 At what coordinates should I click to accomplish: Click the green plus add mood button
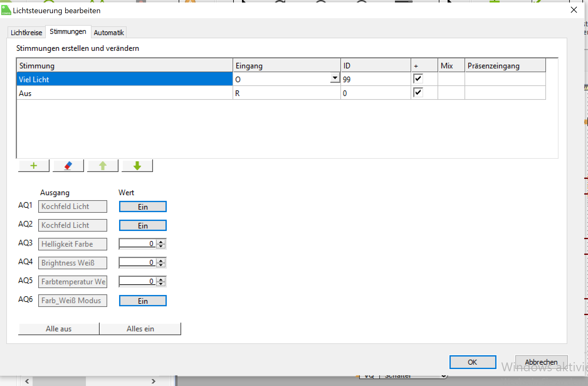(x=34, y=166)
